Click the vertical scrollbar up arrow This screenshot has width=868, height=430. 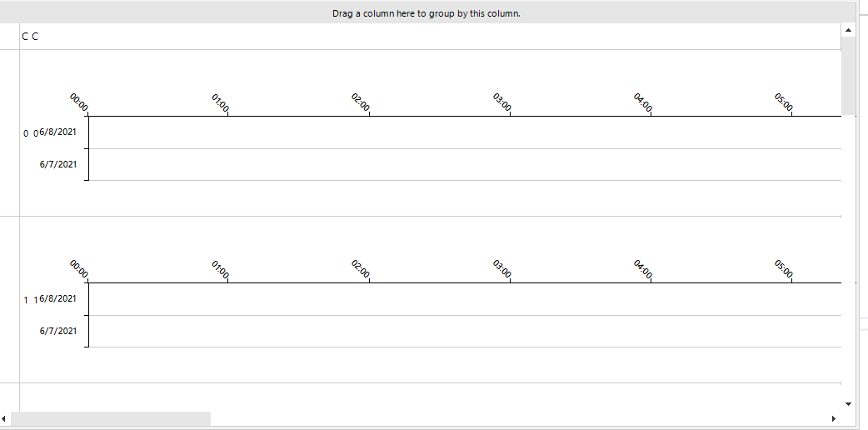849,31
